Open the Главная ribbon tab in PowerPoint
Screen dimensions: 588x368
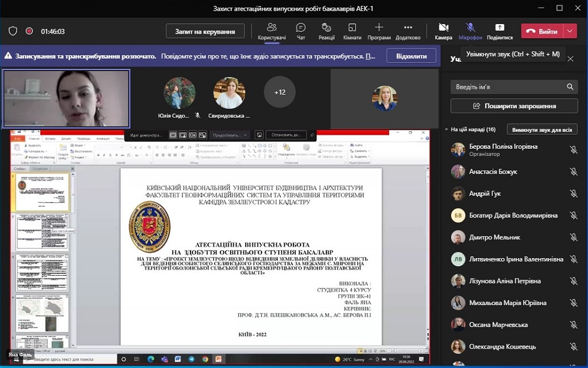tap(34, 139)
